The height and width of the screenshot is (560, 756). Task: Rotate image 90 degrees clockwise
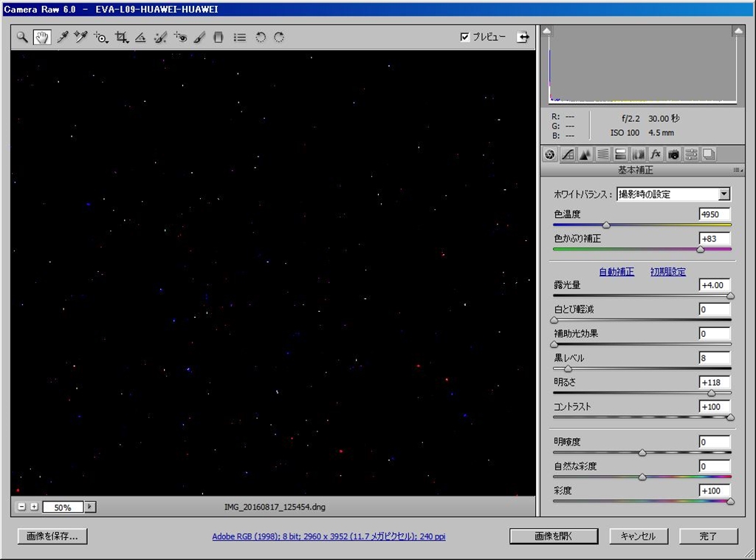click(x=279, y=37)
